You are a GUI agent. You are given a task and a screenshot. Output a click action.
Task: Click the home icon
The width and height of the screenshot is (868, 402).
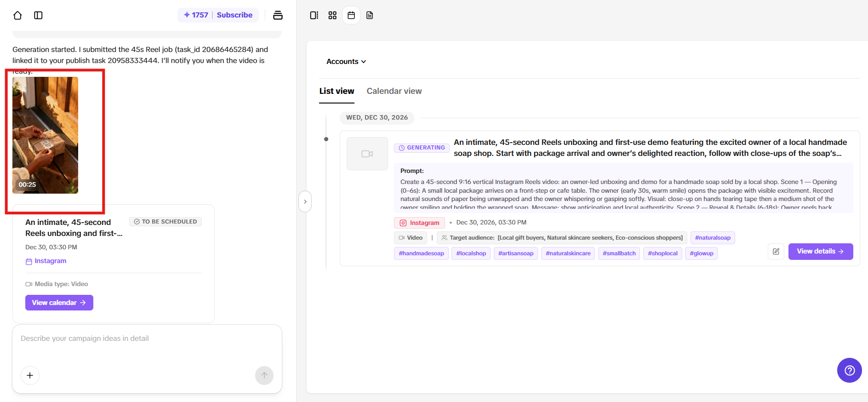click(17, 15)
